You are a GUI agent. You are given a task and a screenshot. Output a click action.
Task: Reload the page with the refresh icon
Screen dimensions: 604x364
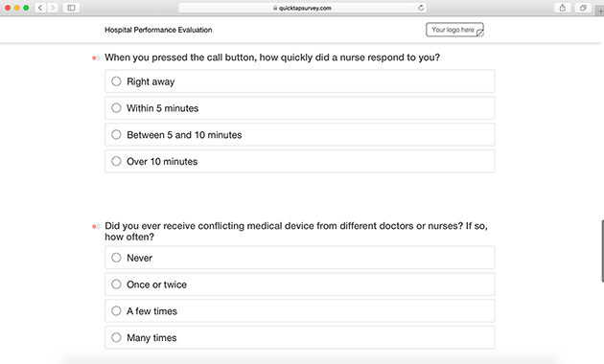(421, 8)
